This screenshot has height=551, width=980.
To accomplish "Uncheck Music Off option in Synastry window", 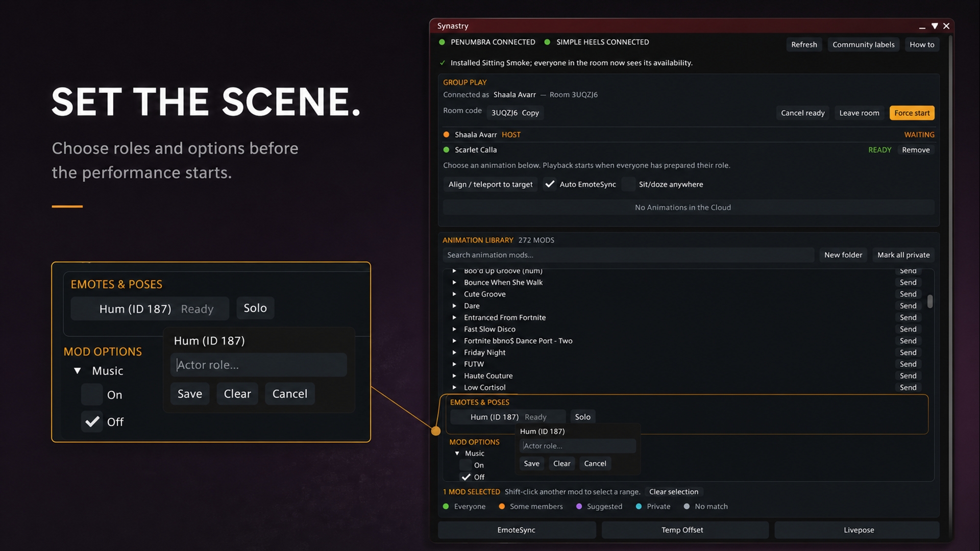I will click(x=465, y=477).
